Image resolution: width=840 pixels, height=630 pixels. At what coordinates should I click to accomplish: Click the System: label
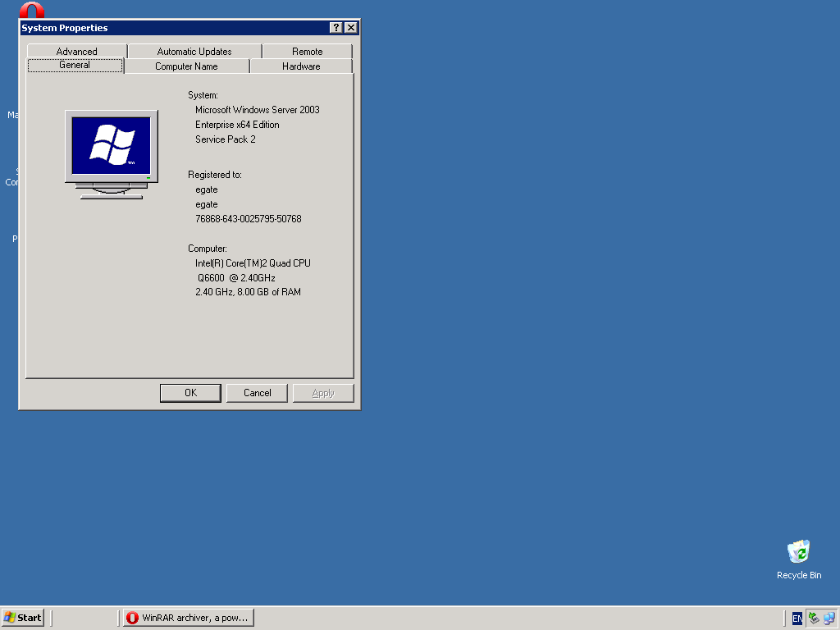tap(203, 95)
